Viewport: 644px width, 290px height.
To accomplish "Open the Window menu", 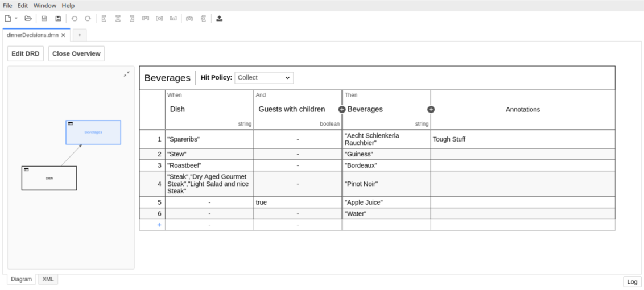I will [x=44, y=6].
